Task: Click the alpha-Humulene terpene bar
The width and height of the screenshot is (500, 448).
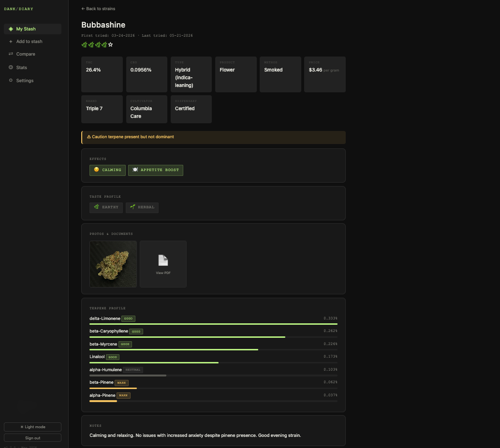Action: pos(213,376)
